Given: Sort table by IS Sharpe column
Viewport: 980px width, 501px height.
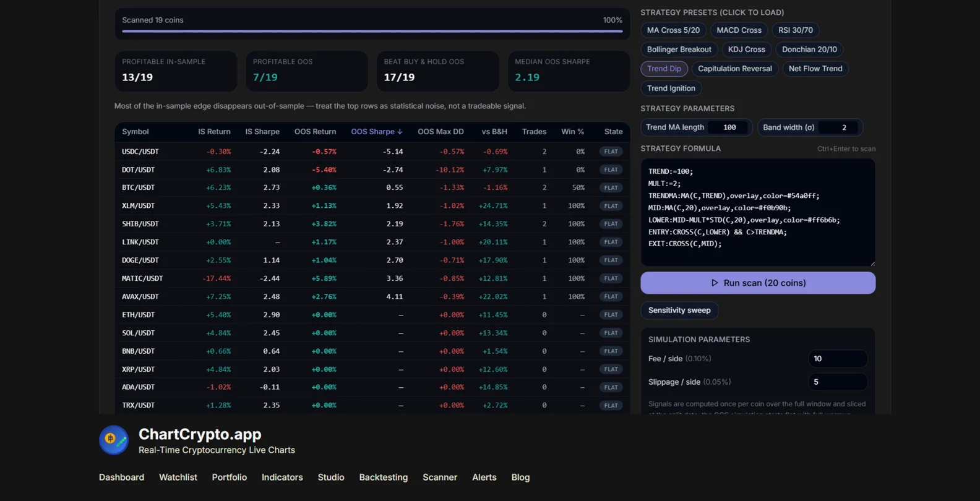Looking at the screenshot, I should coord(262,132).
